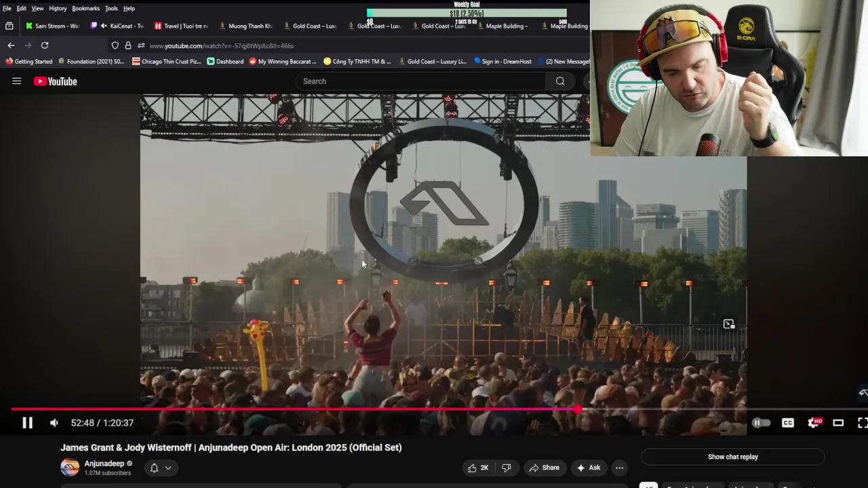Open the site permissions icon in address bar
Viewport: 868px width, 488px height.
pyautogui.click(x=141, y=45)
